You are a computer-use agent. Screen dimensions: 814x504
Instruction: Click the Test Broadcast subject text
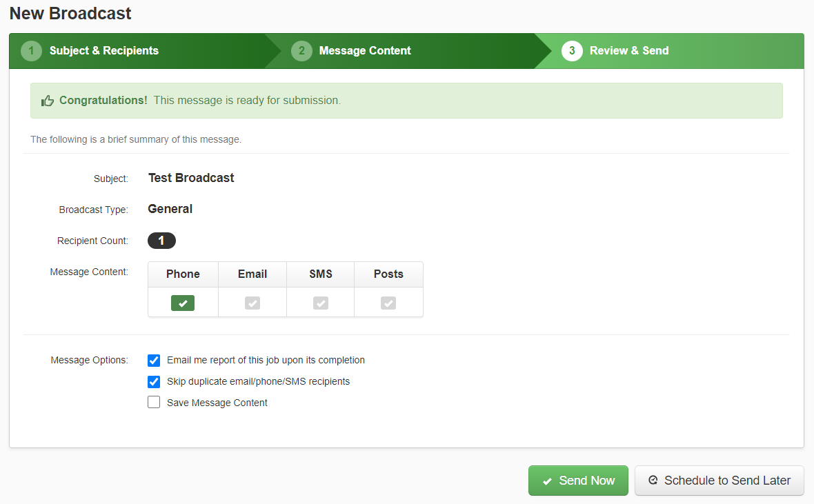coord(190,177)
